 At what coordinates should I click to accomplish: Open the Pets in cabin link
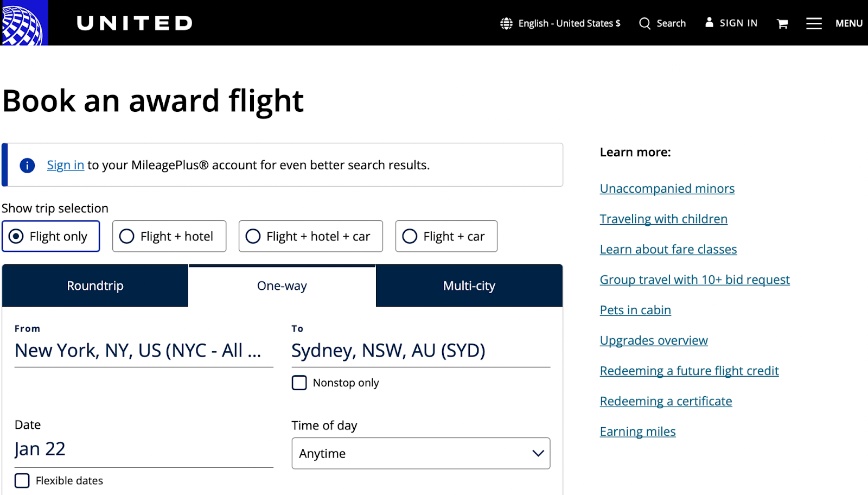click(635, 310)
